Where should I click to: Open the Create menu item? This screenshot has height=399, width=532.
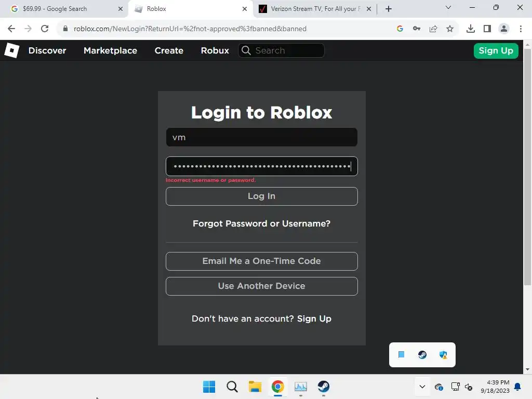tap(169, 50)
